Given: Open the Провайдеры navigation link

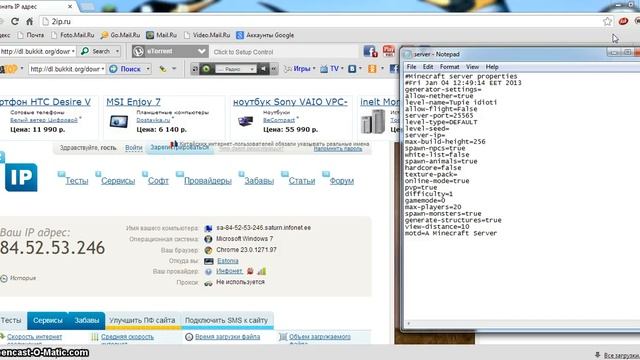Looking at the screenshot, I should (208, 181).
